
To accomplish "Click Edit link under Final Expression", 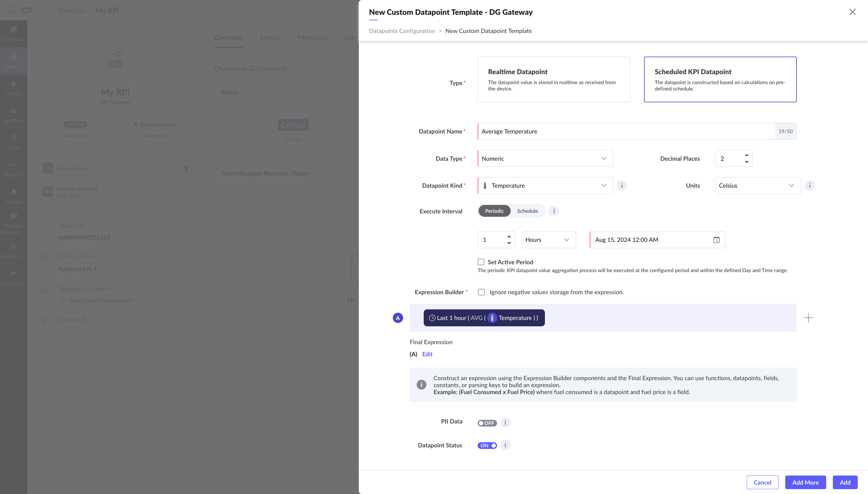I will click(x=427, y=354).
